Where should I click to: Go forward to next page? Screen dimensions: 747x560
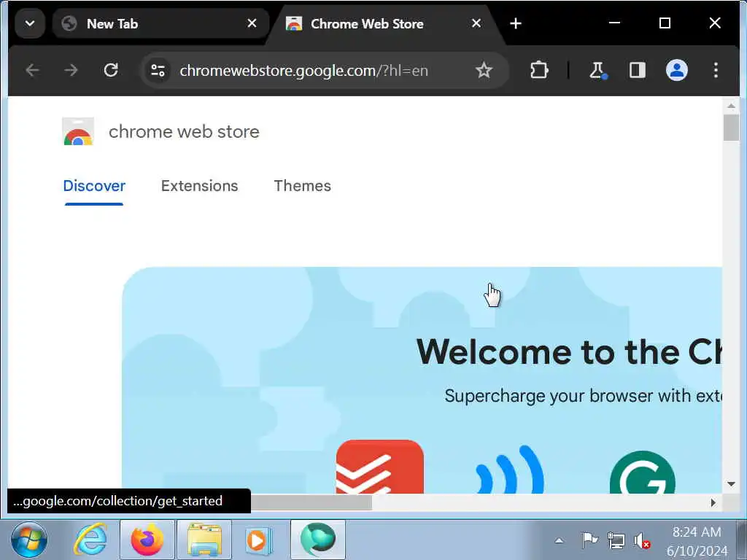71,71
